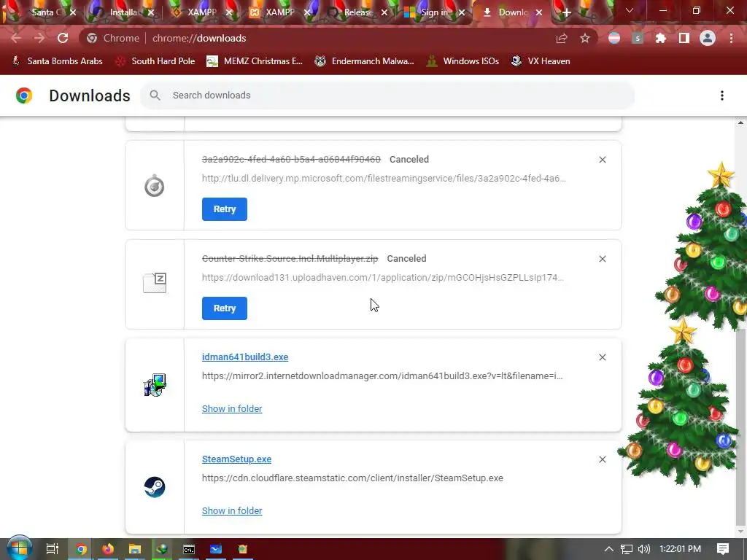Open the Downloads page more-actions menu
Viewport: 747px width, 560px height.
click(722, 96)
